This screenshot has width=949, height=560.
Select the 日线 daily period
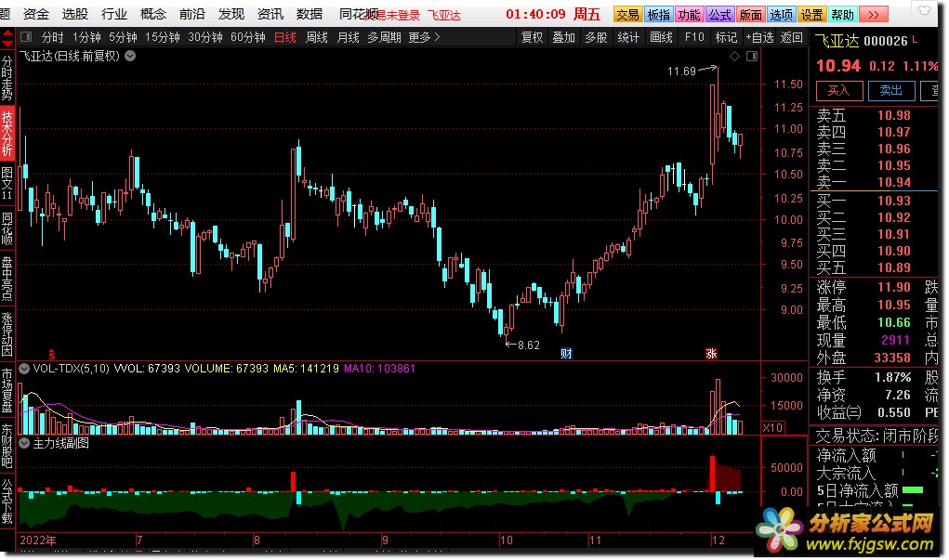pyautogui.click(x=285, y=37)
